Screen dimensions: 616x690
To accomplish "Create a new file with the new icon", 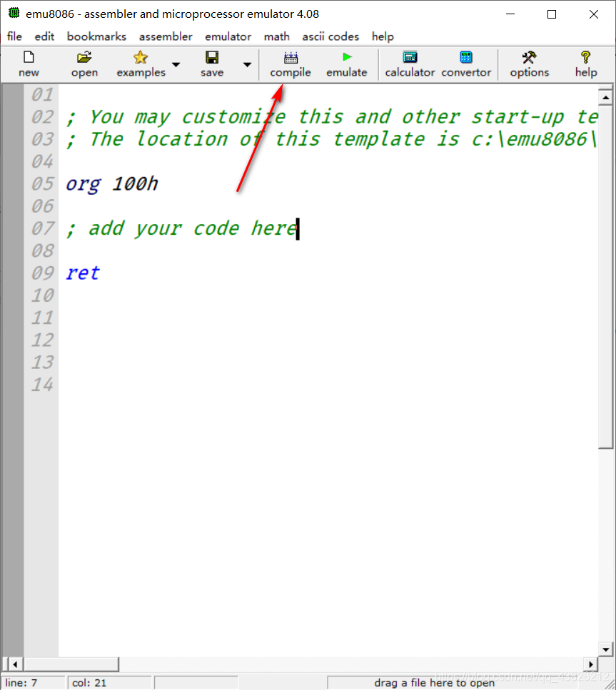I will coord(29,64).
